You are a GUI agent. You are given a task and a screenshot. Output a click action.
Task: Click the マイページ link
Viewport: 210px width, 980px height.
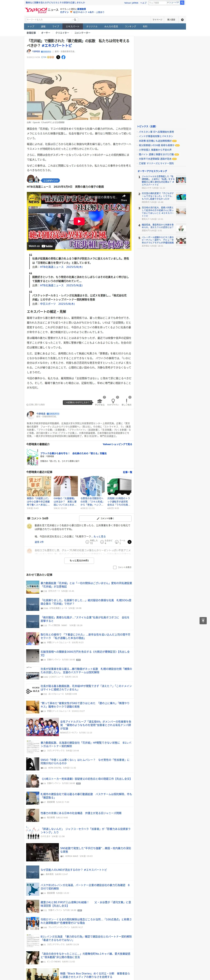(157, 20)
